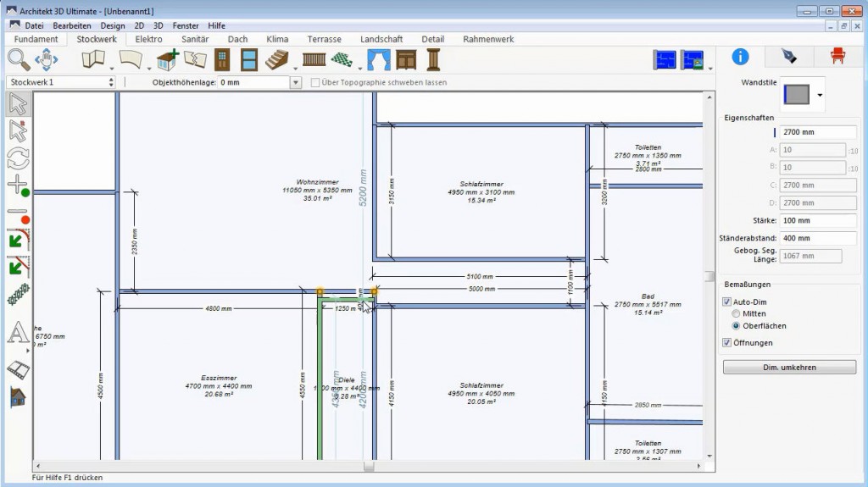868x487 pixels.
Task: Click the add room house icon
Action: (x=168, y=59)
